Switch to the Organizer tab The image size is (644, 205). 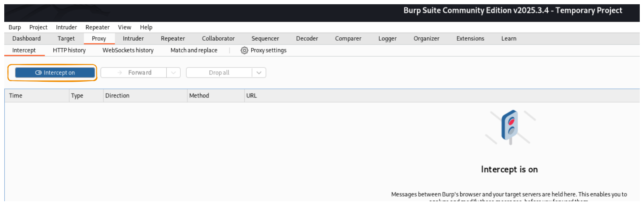point(426,39)
